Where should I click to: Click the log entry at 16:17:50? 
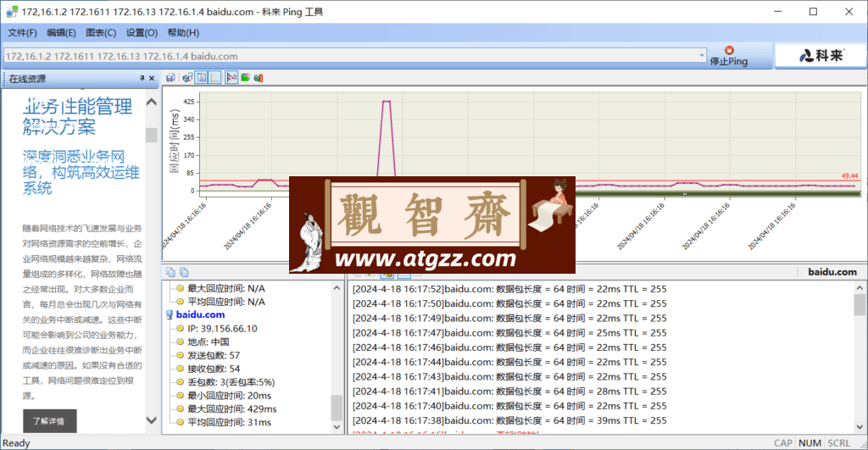[x=509, y=303]
